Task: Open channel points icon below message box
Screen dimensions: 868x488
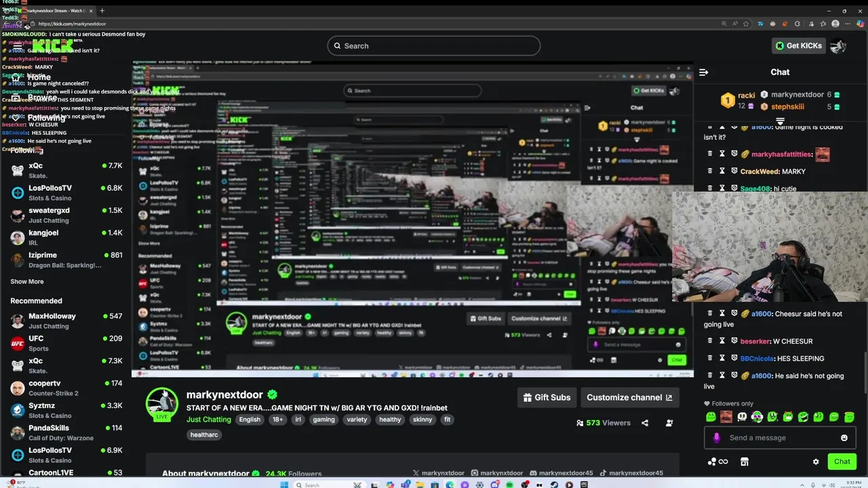Action: pos(717,462)
